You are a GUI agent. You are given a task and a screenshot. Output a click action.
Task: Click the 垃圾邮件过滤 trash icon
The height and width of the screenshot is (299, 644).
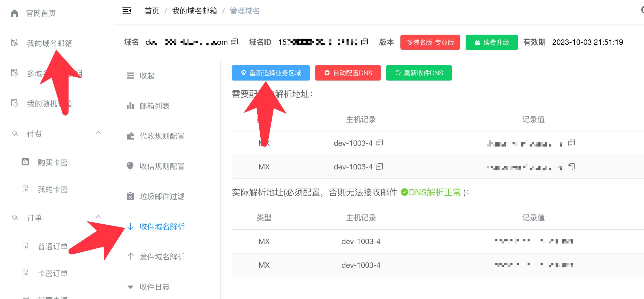coord(130,196)
